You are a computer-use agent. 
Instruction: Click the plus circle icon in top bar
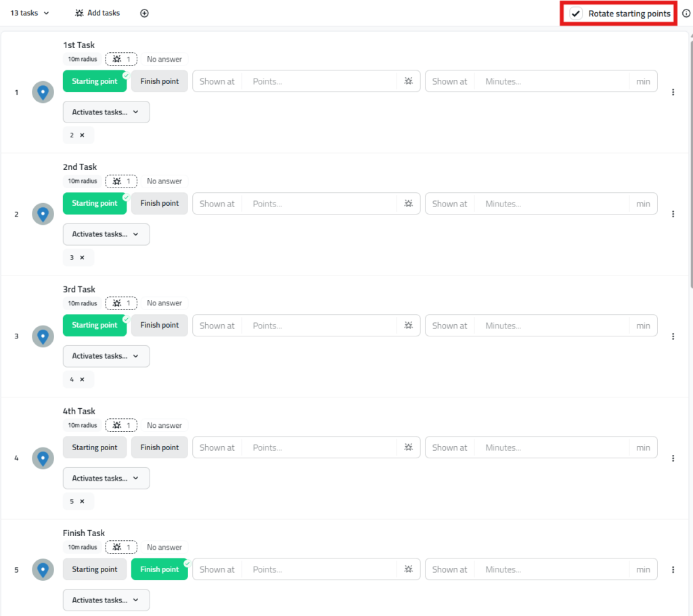click(x=144, y=14)
